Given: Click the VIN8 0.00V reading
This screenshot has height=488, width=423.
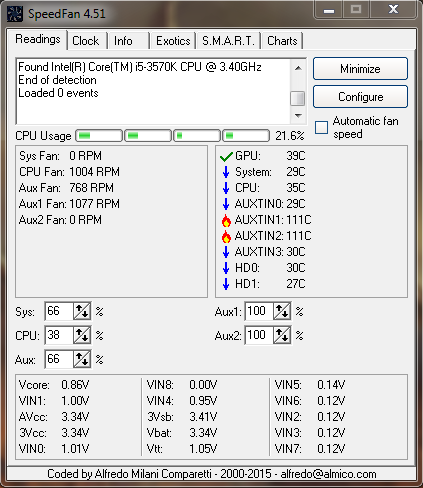Looking at the screenshot, I should [182, 385].
